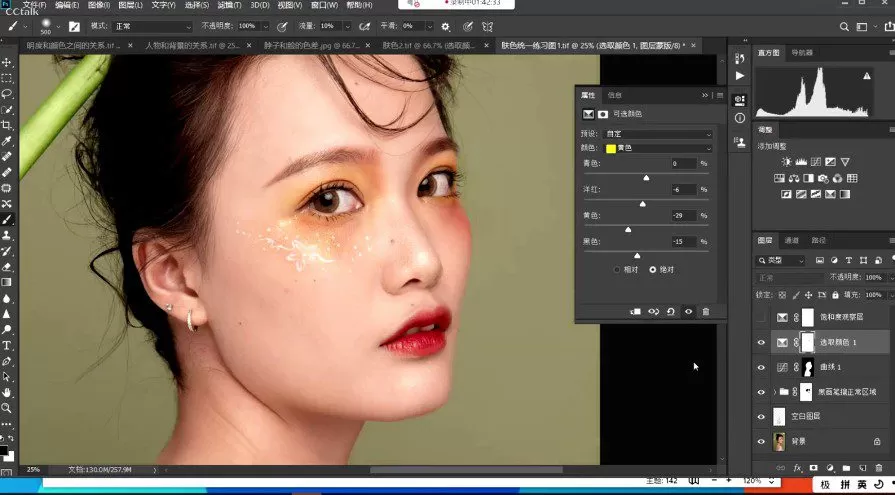The width and height of the screenshot is (895, 495).
Task: Switch to the 通道 (Channels) tab
Action: 792,240
